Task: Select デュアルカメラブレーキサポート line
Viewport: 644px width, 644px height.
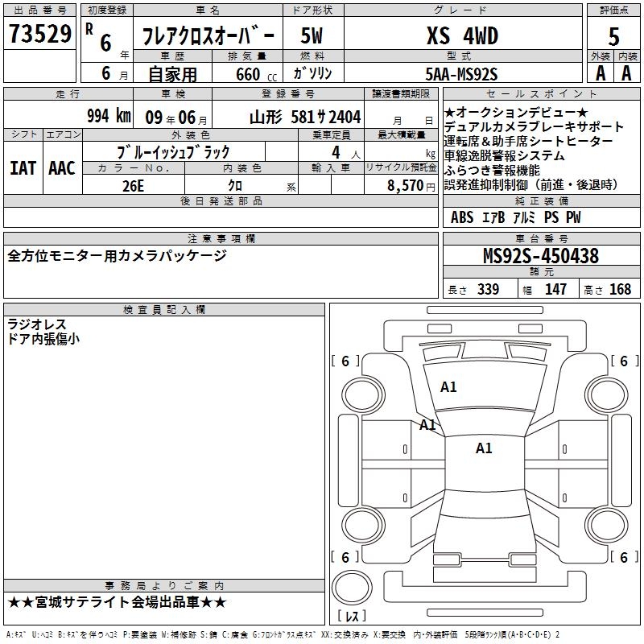Action: 534,126
